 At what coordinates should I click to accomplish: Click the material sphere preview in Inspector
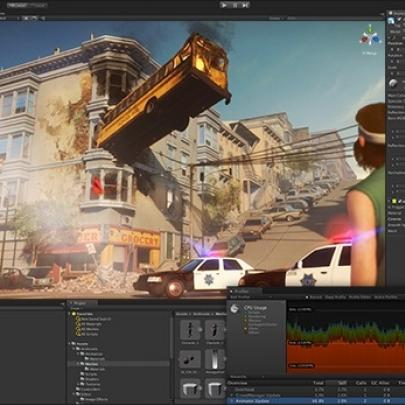(393, 83)
